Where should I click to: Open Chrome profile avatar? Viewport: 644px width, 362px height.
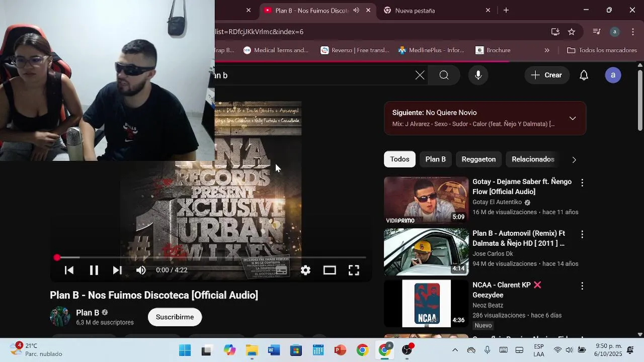point(615,32)
